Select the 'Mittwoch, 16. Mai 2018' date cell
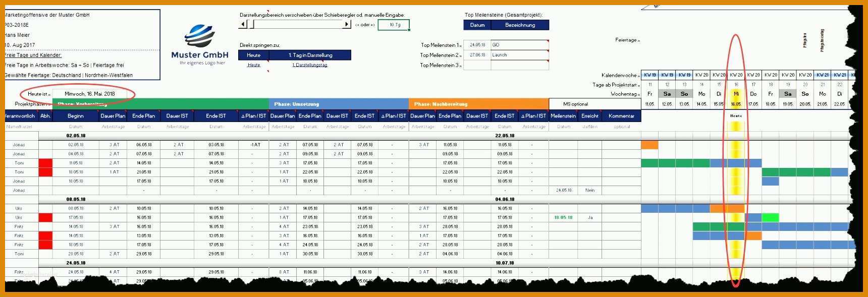868x297 pixels. tap(90, 94)
